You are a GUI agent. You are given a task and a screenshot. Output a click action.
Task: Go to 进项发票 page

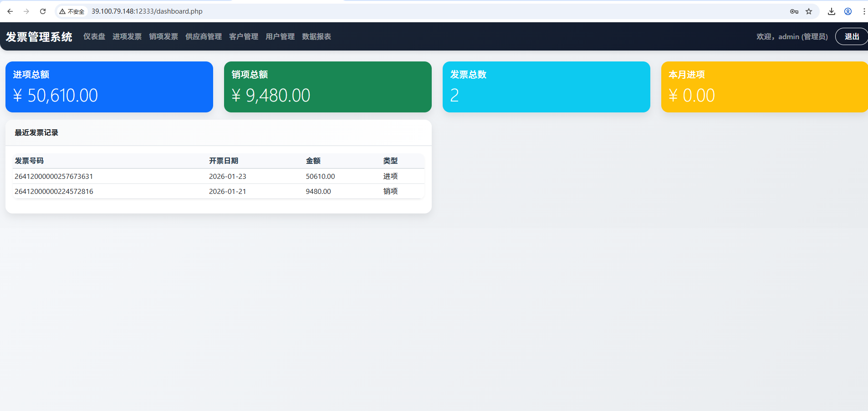pyautogui.click(x=127, y=36)
